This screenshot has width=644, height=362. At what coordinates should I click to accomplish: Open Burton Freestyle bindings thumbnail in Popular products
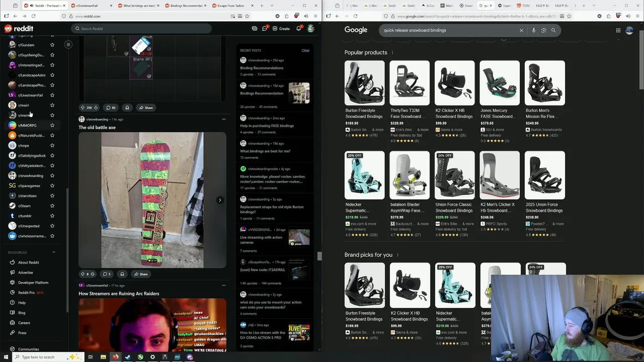(365, 83)
